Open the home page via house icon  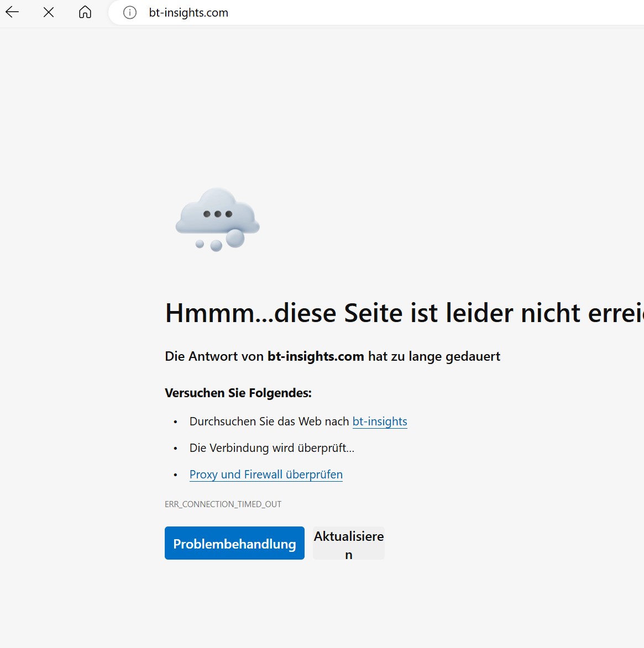85,12
